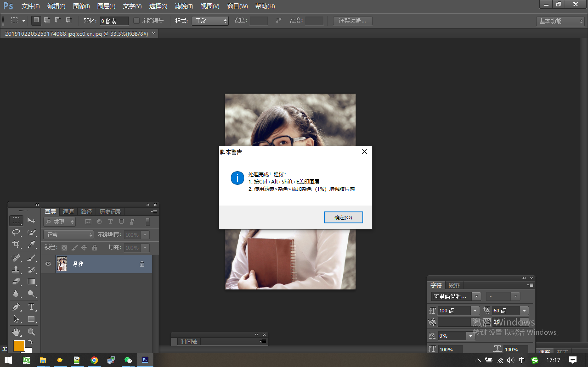
Task: Hide the 背景 layer visibility eye
Action: (48, 264)
